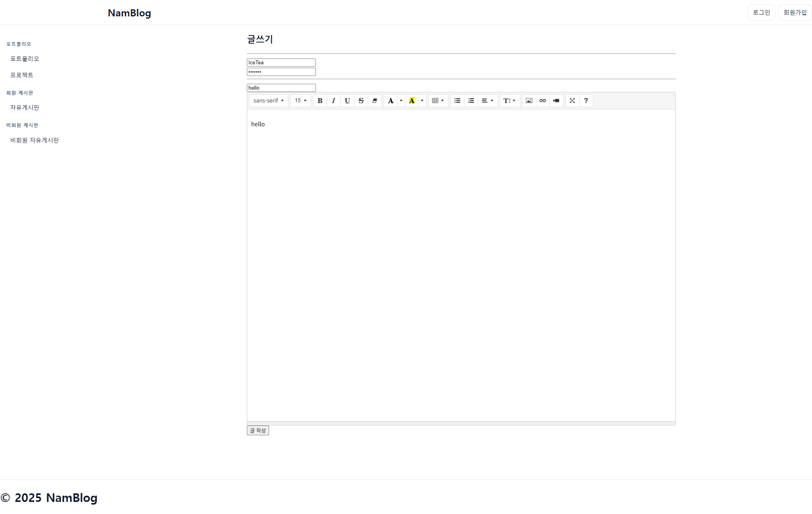Submit post with 글 작성 button
The width and height of the screenshot is (812, 514).
click(x=258, y=430)
